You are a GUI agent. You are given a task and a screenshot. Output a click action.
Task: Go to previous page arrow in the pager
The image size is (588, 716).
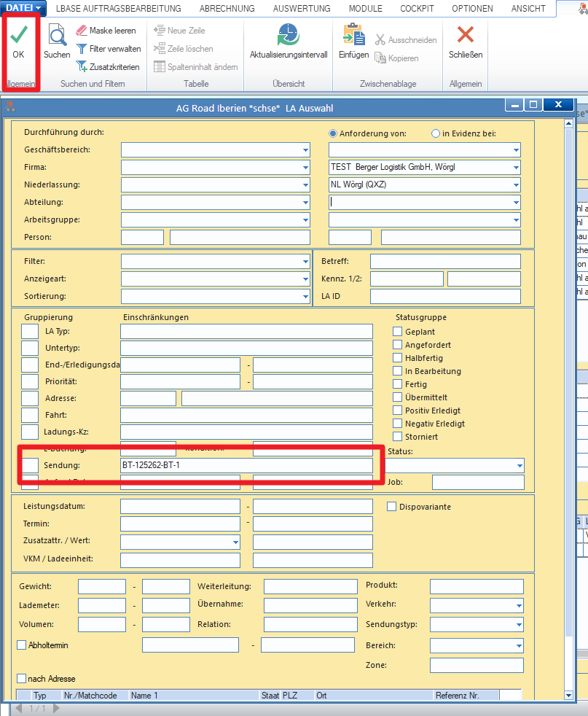(19, 708)
